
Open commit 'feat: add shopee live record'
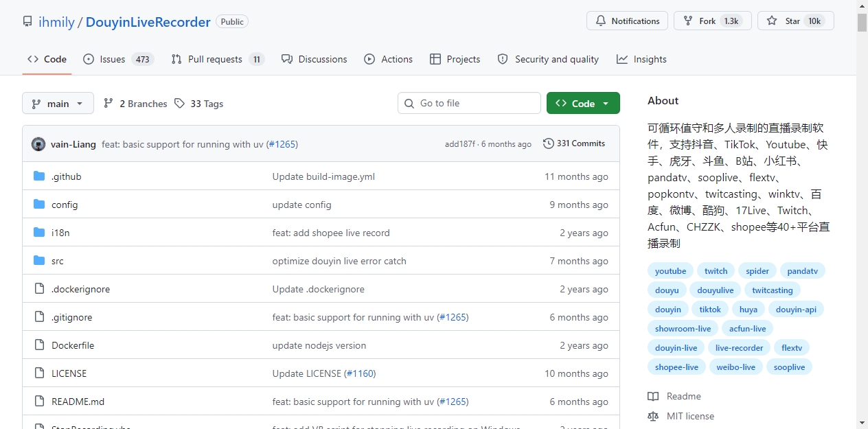tap(331, 233)
